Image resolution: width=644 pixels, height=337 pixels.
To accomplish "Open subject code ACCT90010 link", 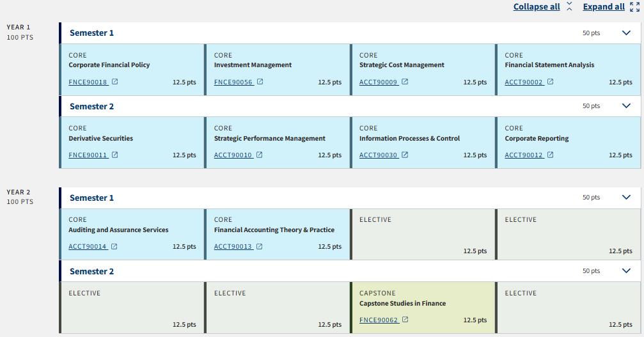I will click(x=233, y=155).
